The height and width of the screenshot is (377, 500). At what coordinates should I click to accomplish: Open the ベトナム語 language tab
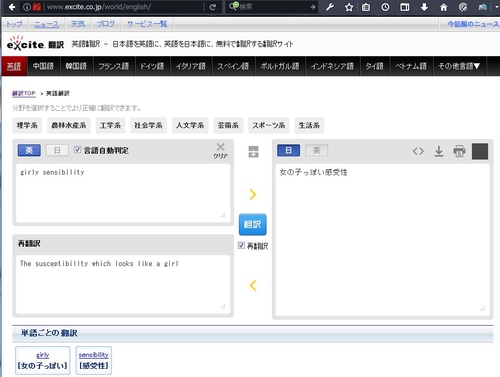coord(411,66)
